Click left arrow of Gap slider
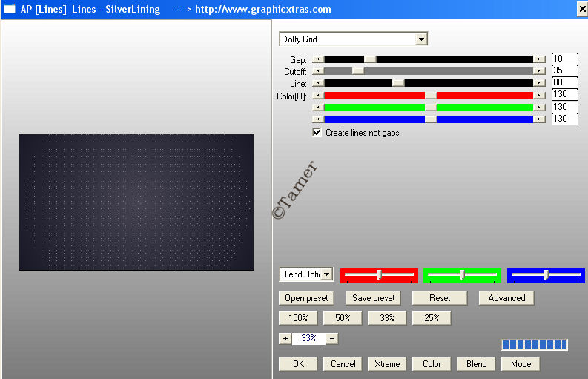 tap(318, 59)
